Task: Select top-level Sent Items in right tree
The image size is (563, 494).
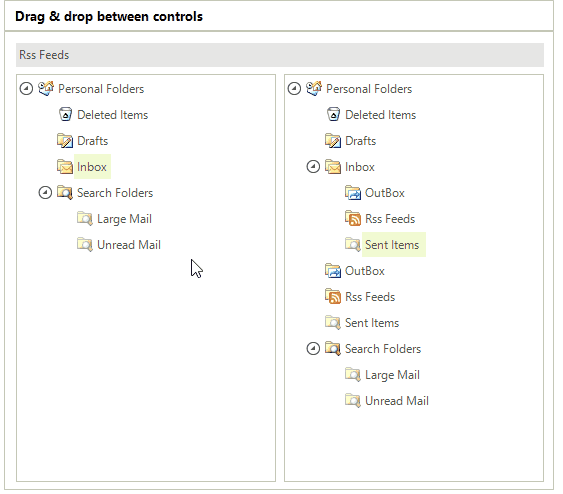Action: [x=372, y=323]
